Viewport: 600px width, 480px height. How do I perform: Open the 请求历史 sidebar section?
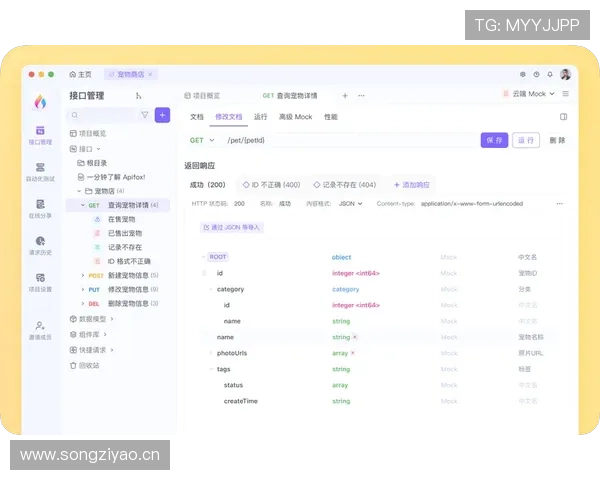point(40,245)
